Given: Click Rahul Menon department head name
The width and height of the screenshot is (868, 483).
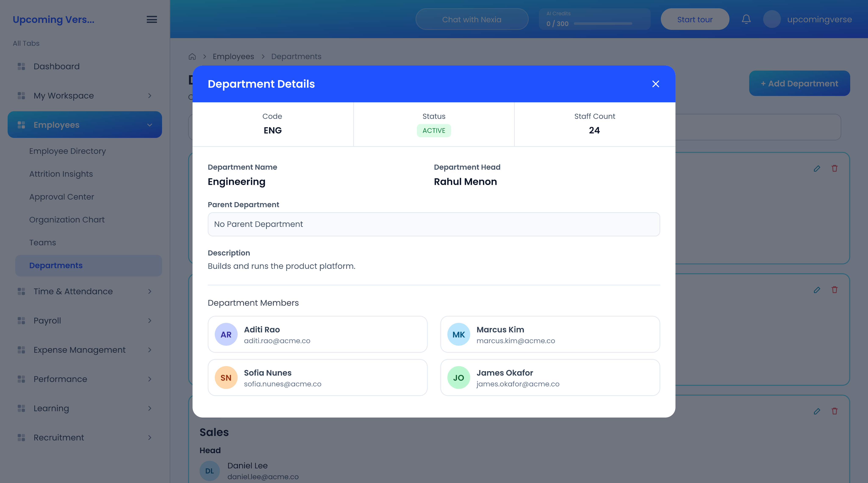Looking at the screenshot, I should 465,182.
